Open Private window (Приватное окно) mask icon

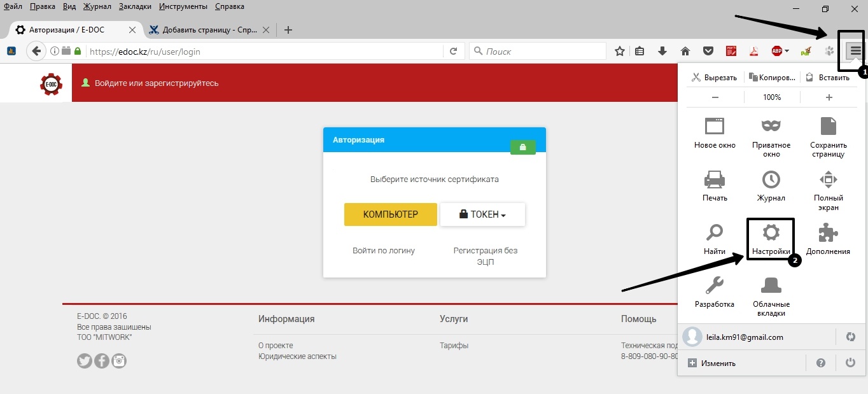point(771,127)
